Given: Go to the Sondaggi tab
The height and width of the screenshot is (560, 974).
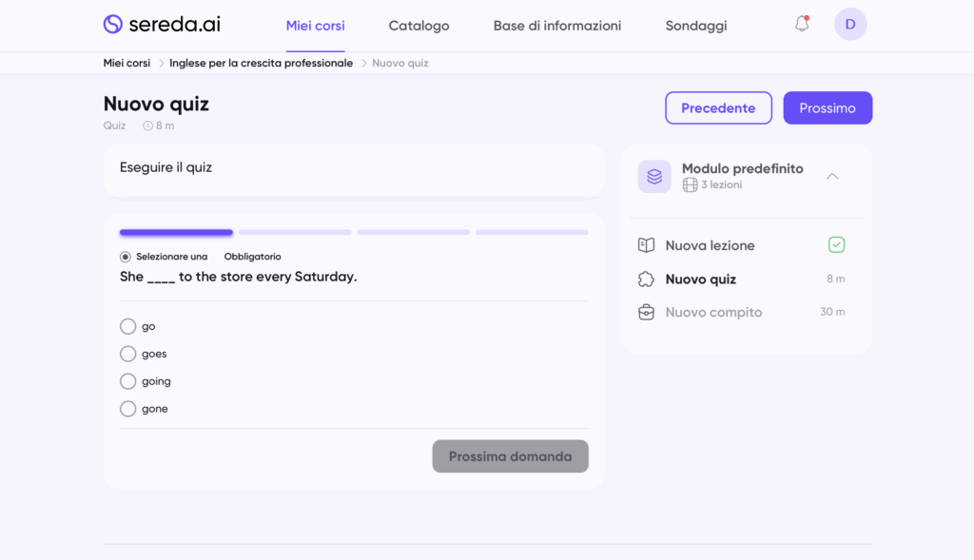Looking at the screenshot, I should click(x=696, y=26).
